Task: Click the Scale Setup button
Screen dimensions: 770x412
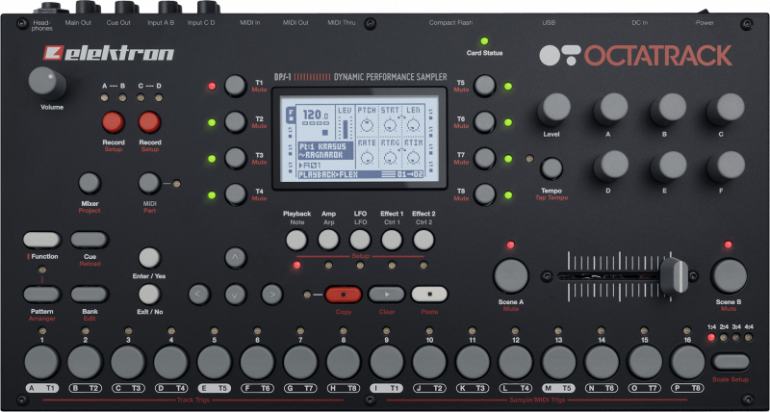Action: 731,362
